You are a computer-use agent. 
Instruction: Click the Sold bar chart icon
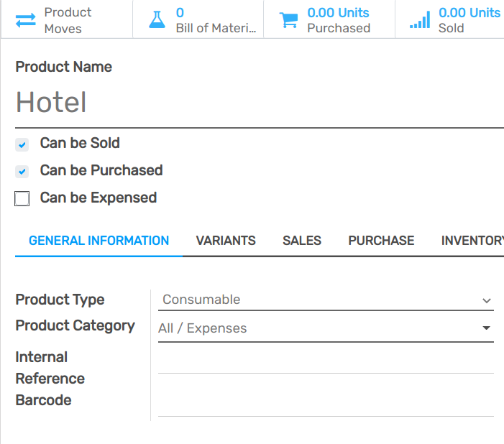coord(420,20)
